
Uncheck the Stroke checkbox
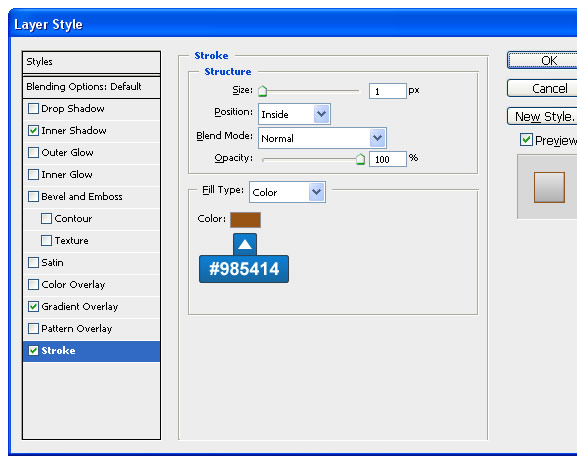click(33, 350)
